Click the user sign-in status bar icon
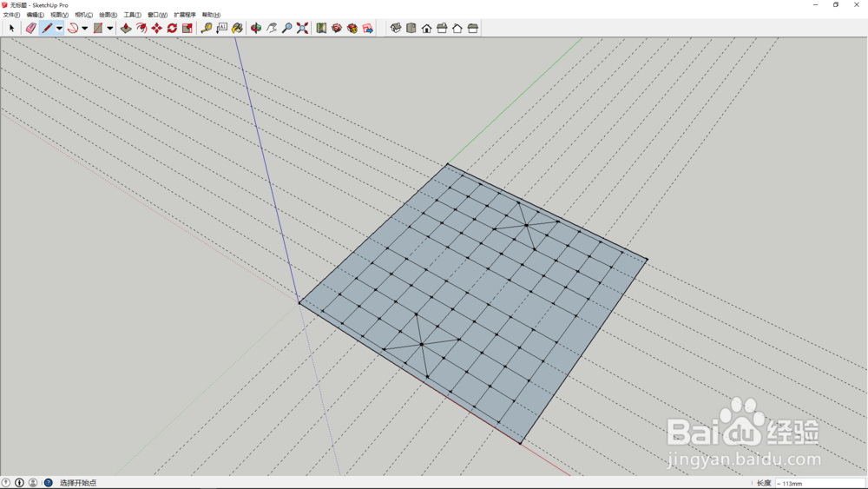 tap(33, 483)
